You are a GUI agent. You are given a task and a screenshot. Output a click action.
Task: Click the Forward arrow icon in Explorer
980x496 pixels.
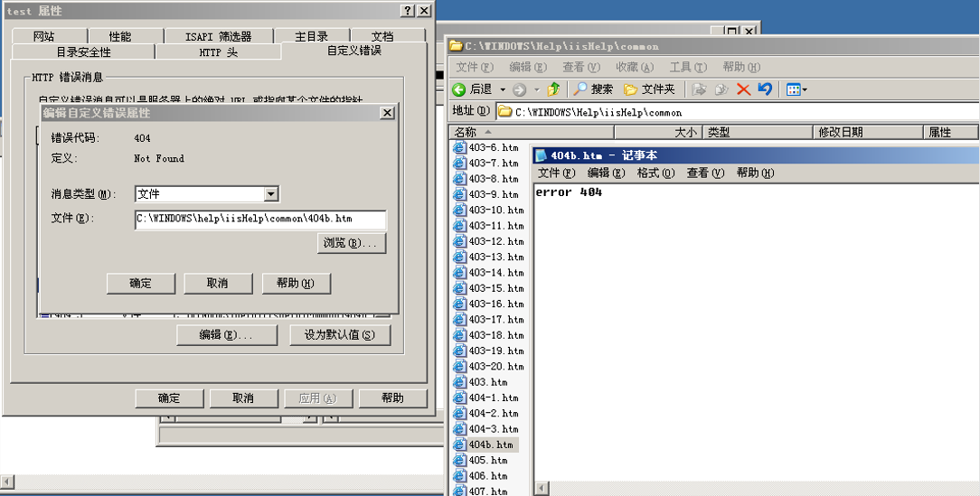coord(519,90)
